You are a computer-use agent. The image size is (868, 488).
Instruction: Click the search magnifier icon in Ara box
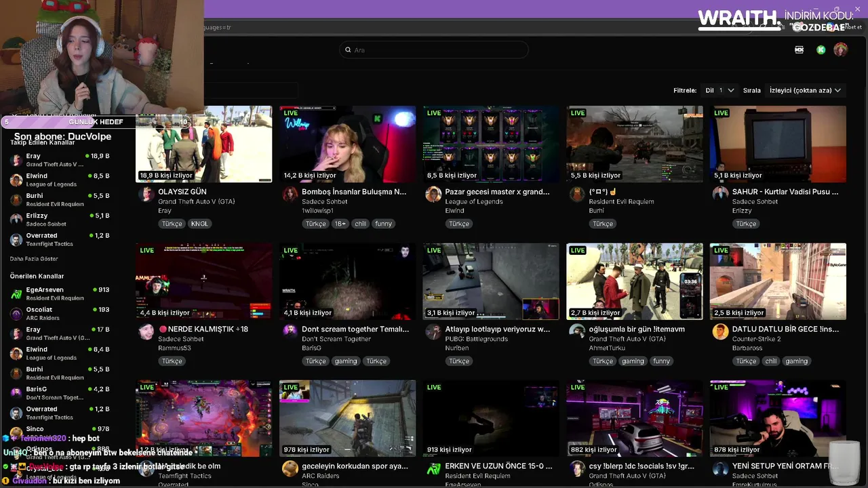pos(348,49)
